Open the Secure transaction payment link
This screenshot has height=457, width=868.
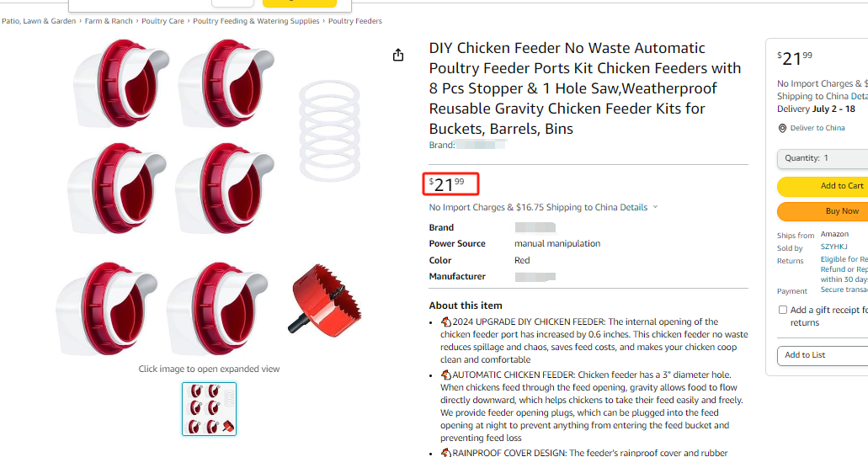(844, 290)
